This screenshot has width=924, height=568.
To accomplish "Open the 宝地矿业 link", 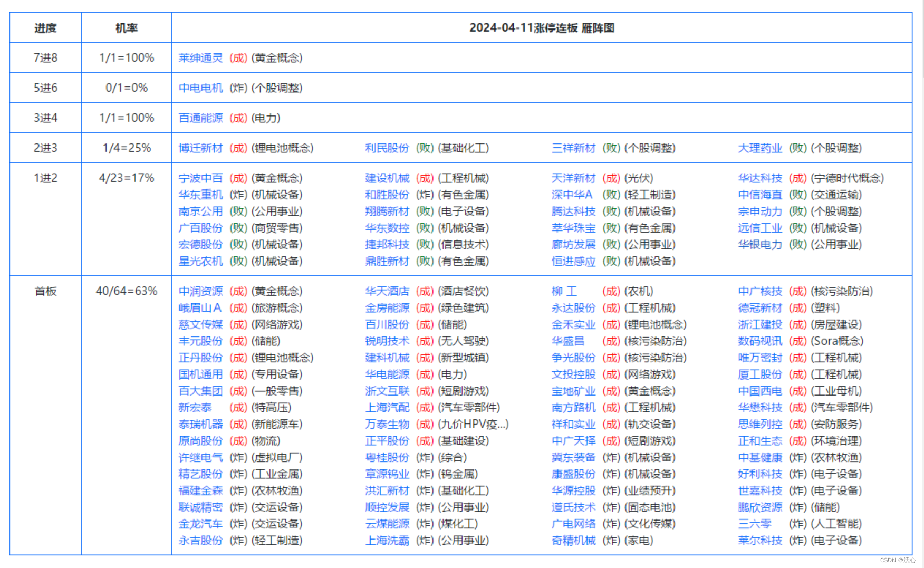I will click(573, 391).
